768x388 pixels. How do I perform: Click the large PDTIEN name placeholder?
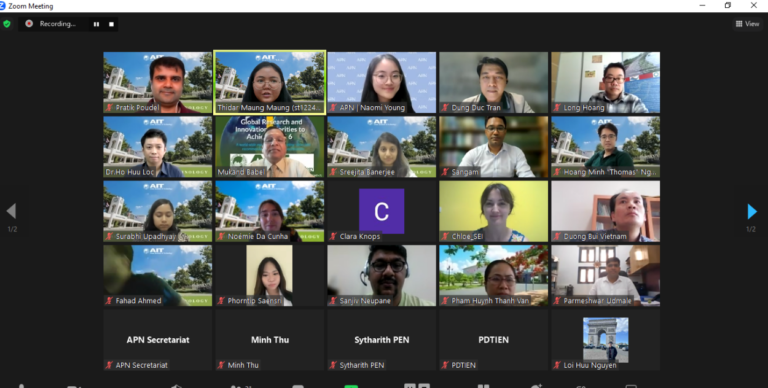tap(493, 340)
